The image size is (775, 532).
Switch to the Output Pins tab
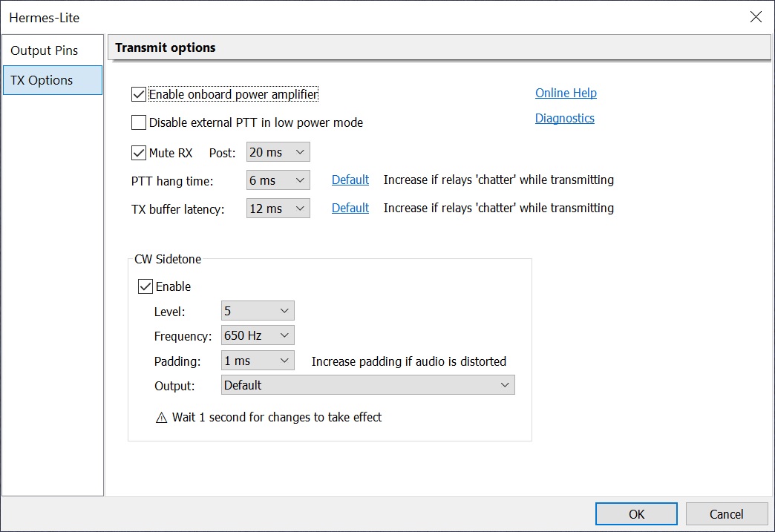[45, 50]
